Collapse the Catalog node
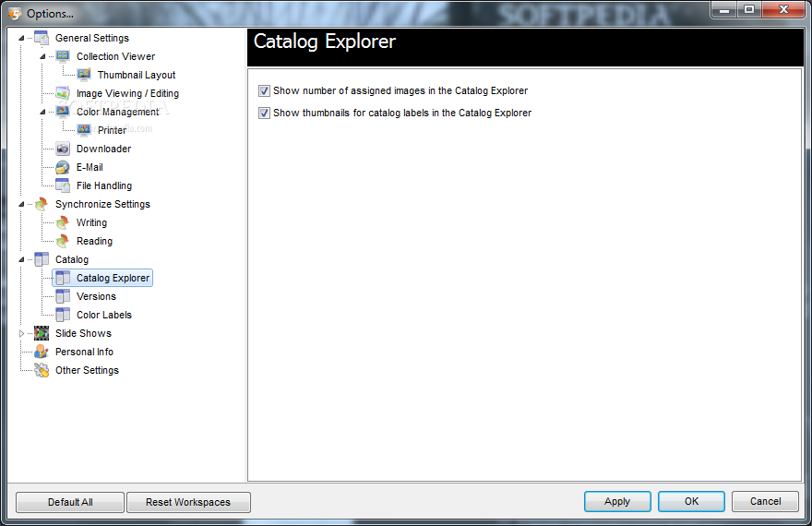812x526 pixels. tap(21, 259)
